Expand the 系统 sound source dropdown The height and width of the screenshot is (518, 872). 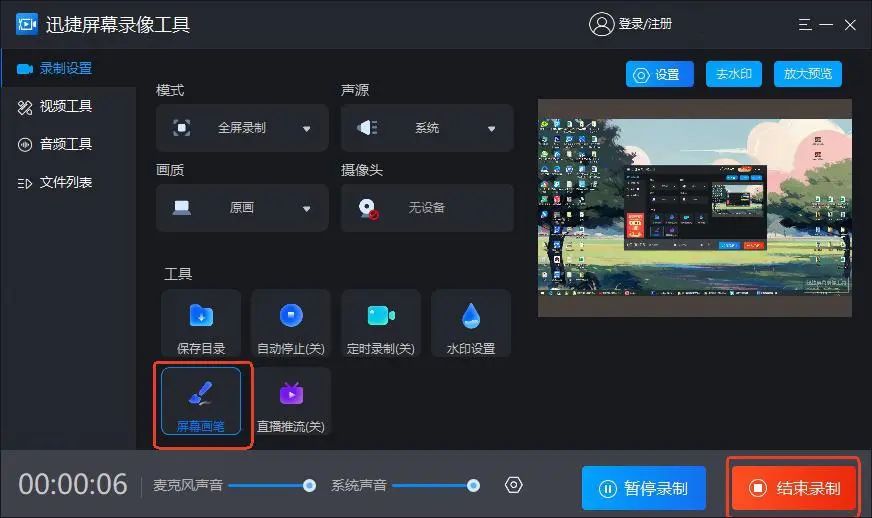[x=427, y=128]
